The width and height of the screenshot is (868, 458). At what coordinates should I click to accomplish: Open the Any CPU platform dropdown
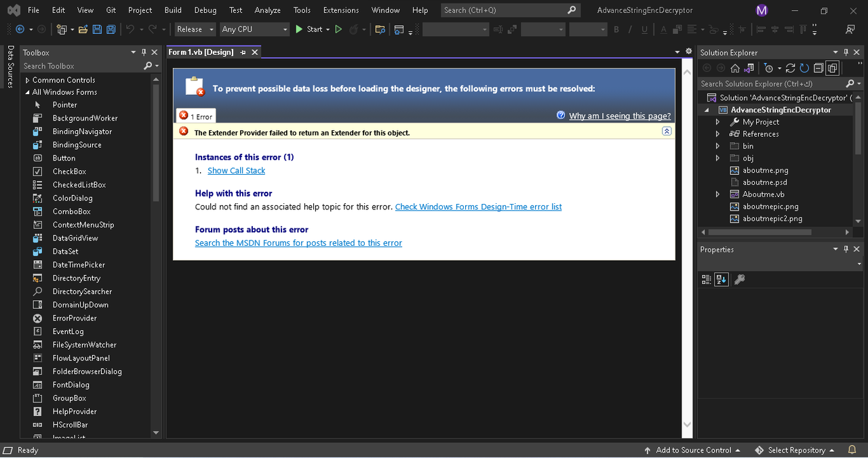(255, 29)
